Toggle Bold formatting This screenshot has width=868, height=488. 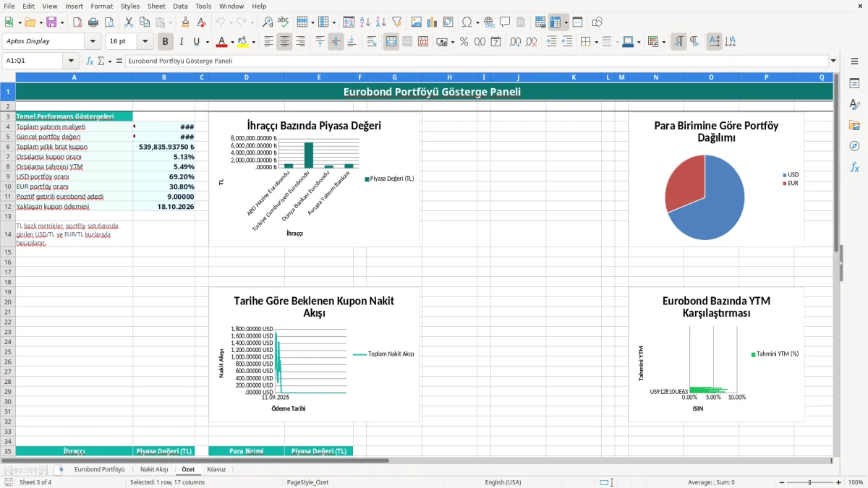165,41
